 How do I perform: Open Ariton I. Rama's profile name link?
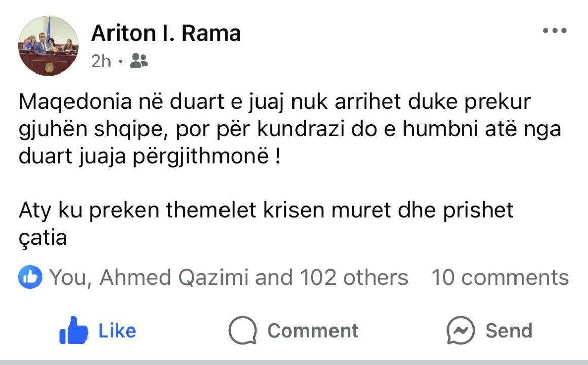coord(166,33)
